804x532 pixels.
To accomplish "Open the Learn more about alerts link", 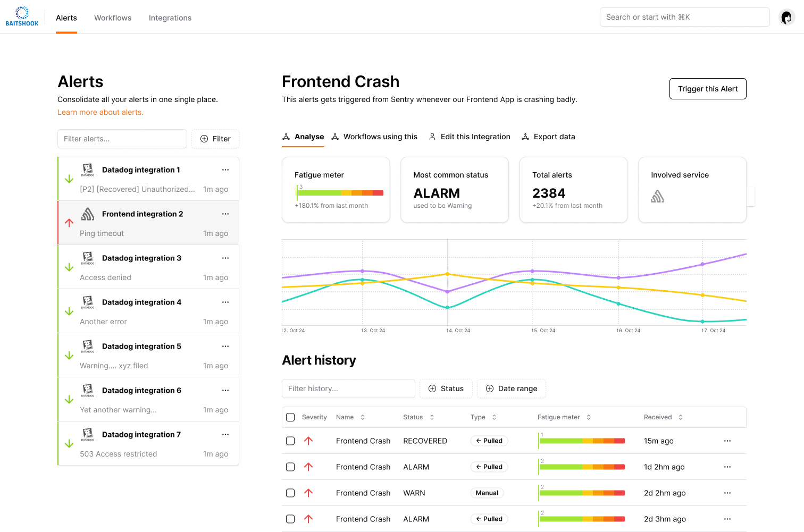I will click(x=100, y=112).
